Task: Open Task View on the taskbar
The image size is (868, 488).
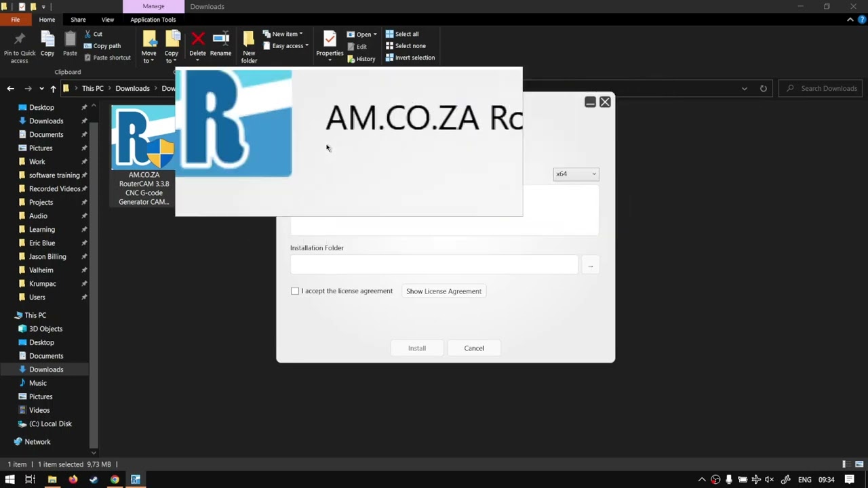Action: pyautogui.click(x=30, y=479)
